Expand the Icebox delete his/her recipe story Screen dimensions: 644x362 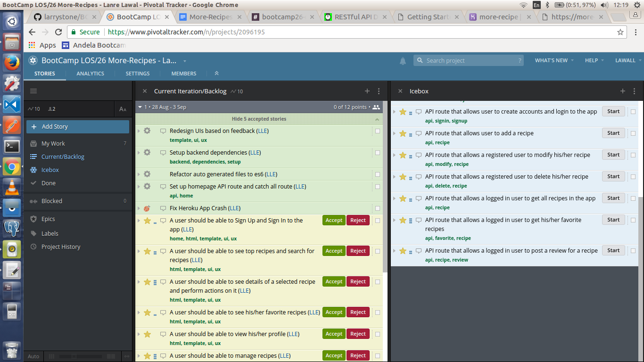point(394,177)
